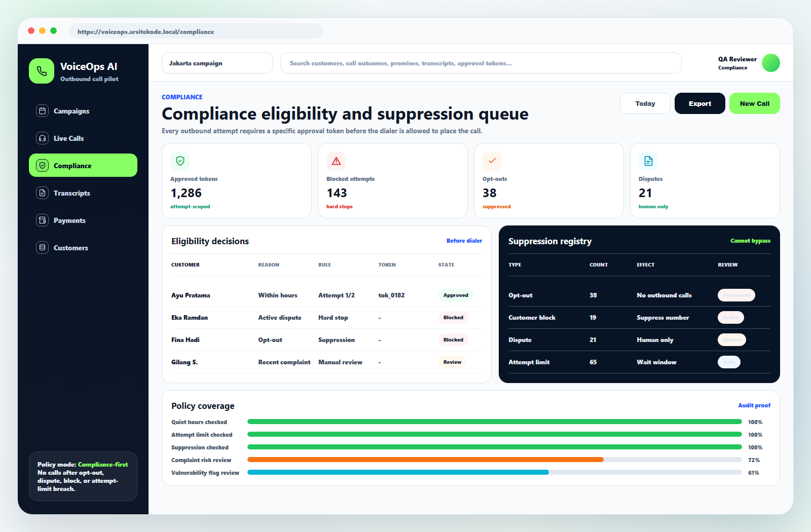The width and height of the screenshot is (811, 532).
Task: Go to the Compliance sidebar item
Action: coord(83,165)
